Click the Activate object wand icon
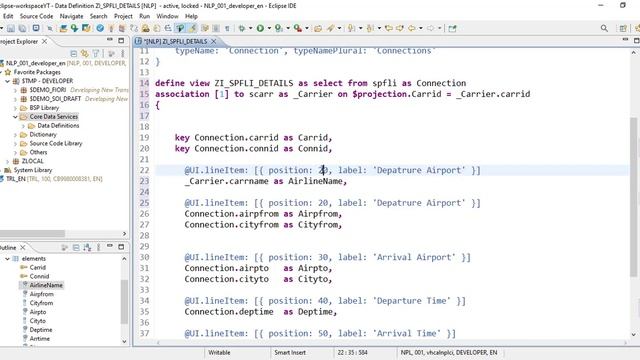Viewport: 640px width, 360px height. tap(111, 28)
